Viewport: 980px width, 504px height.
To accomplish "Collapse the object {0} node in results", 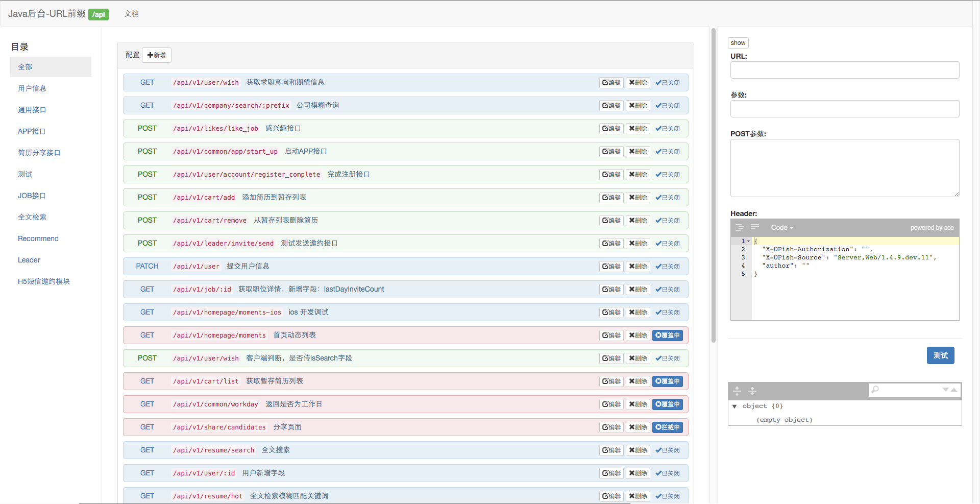I will (x=734, y=406).
